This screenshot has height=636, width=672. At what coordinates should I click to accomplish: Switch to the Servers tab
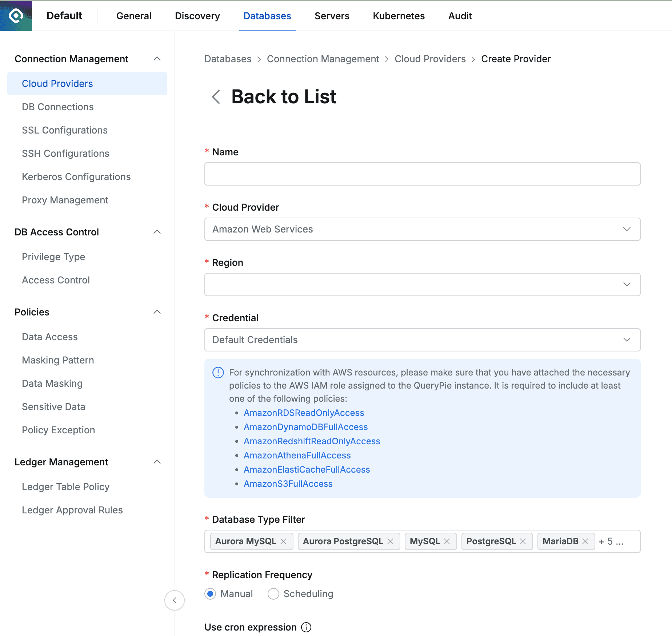click(x=332, y=16)
